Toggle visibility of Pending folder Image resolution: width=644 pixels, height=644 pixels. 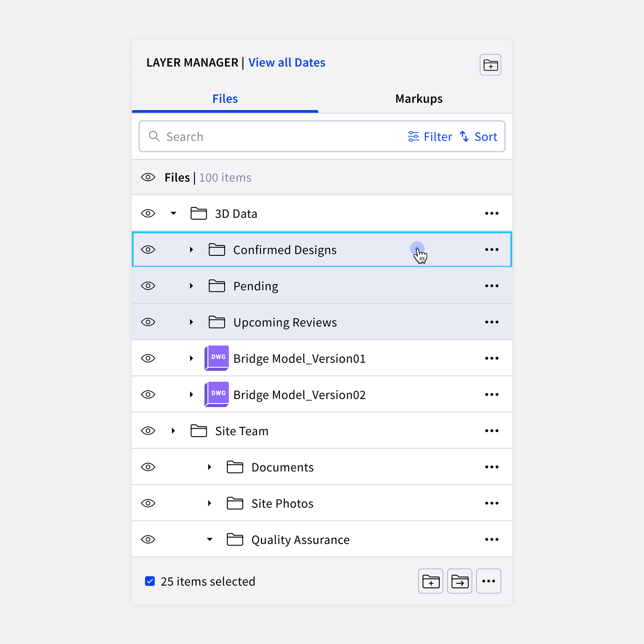click(x=148, y=286)
